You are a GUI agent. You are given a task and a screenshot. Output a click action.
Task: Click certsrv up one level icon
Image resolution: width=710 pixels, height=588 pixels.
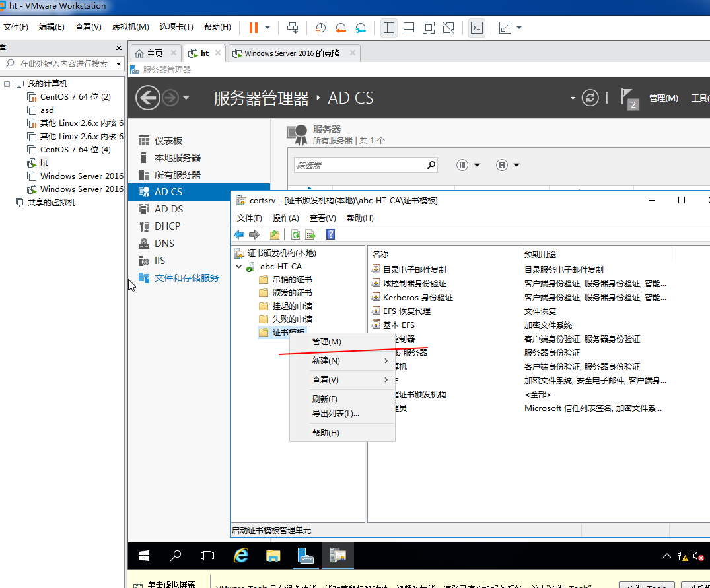[x=274, y=234]
